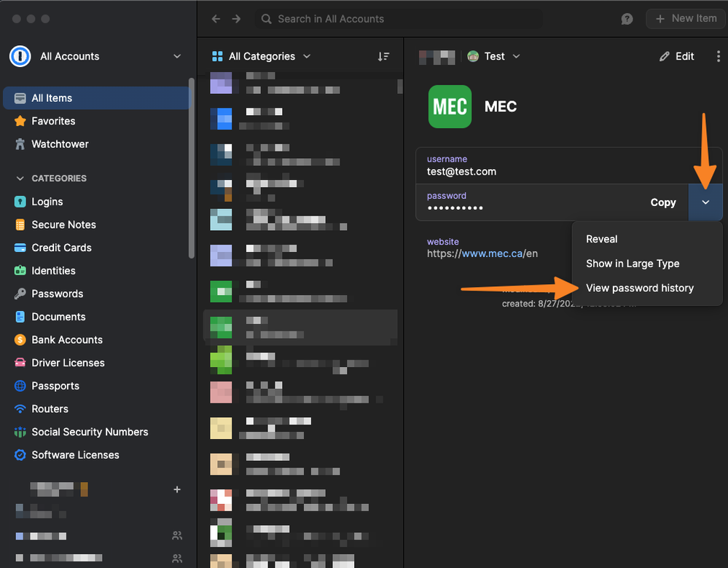
Task: Click the password field options chevron
Action: pos(705,202)
